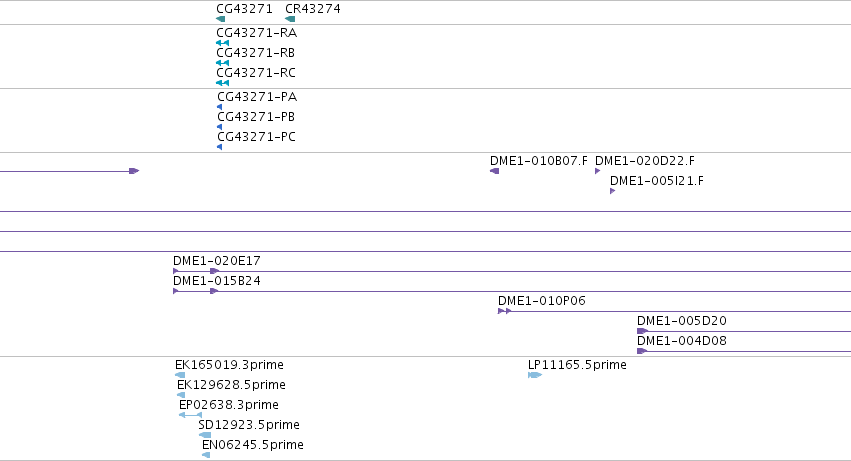The height and width of the screenshot is (461, 851).
Task: Click the EK129628.5prime EST glyph
Action: click(x=181, y=395)
